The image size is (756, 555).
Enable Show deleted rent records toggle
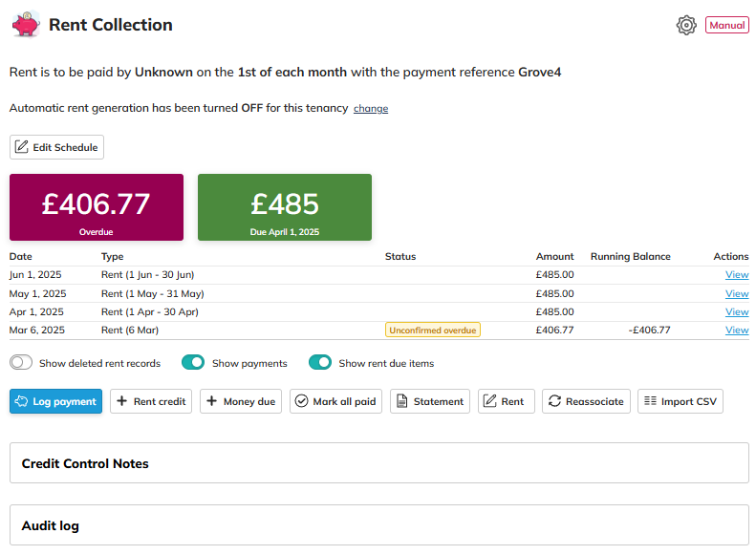coord(21,362)
